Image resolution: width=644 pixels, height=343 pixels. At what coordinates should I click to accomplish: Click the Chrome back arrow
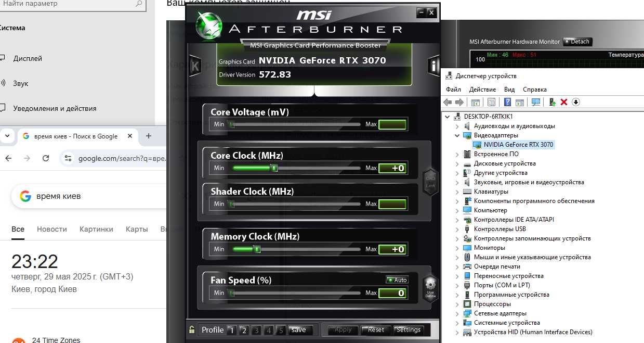(8, 158)
